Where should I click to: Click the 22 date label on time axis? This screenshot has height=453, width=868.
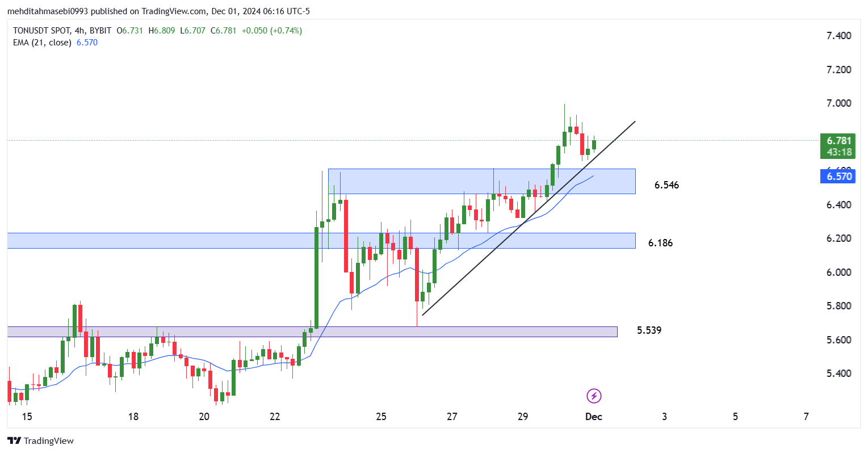click(x=275, y=417)
